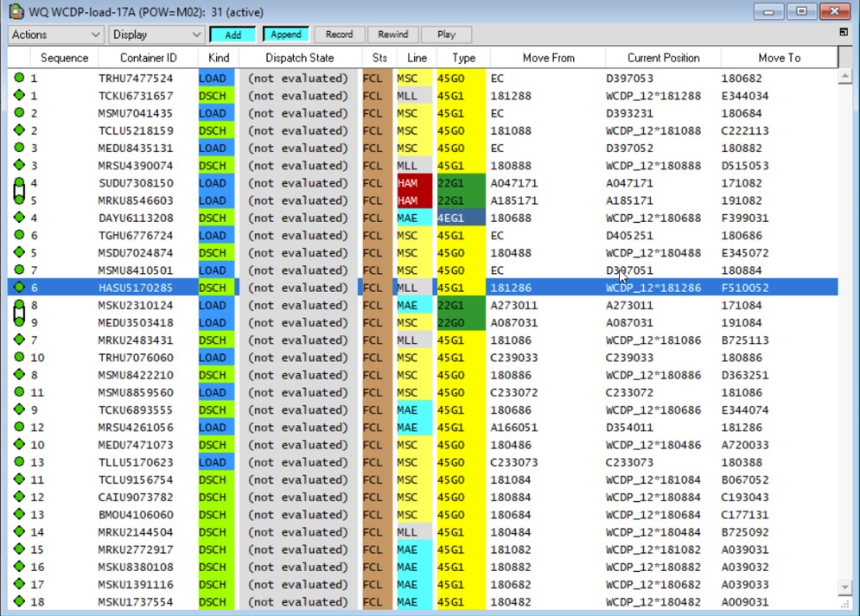Click the green circle icon beside MEDU8435131
860x616 pixels.
19,148
